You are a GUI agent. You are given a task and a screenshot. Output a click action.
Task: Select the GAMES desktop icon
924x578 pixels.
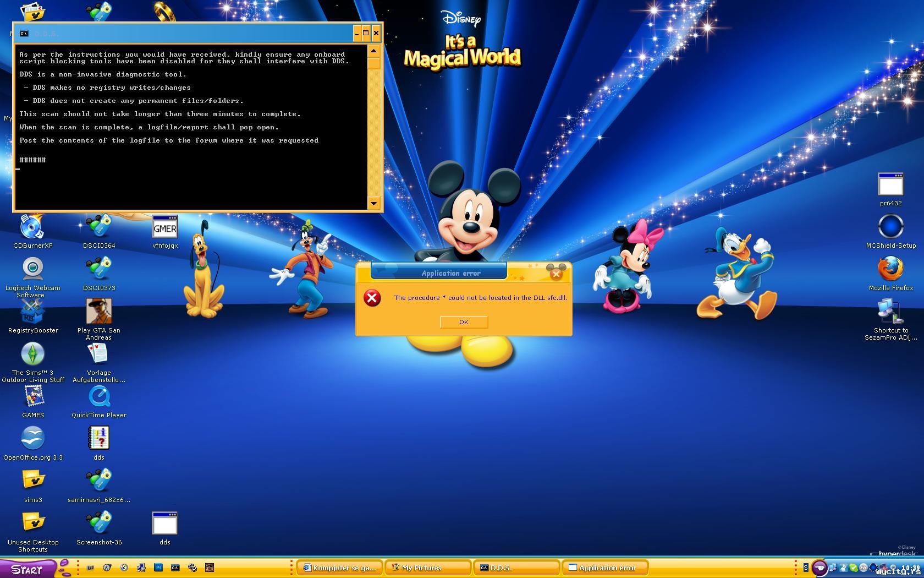(33, 402)
